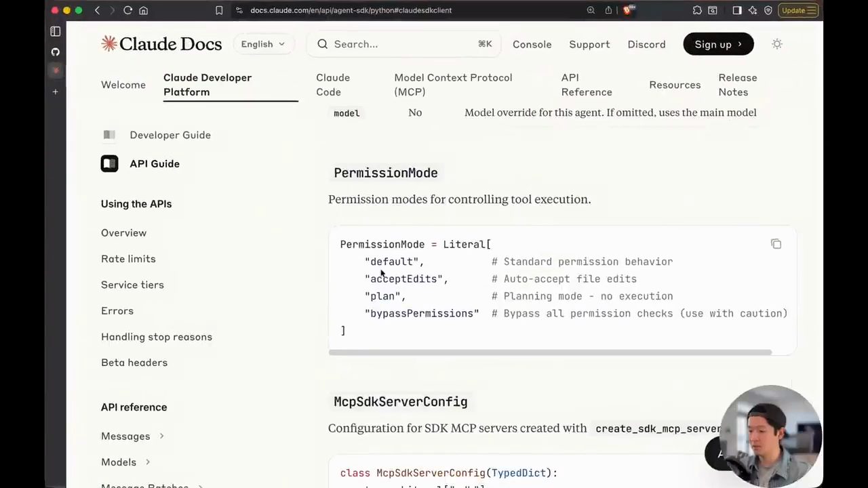Toggle the vertical tabs panel icon
Viewport: 868px width, 488px height.
click(56, 31)
